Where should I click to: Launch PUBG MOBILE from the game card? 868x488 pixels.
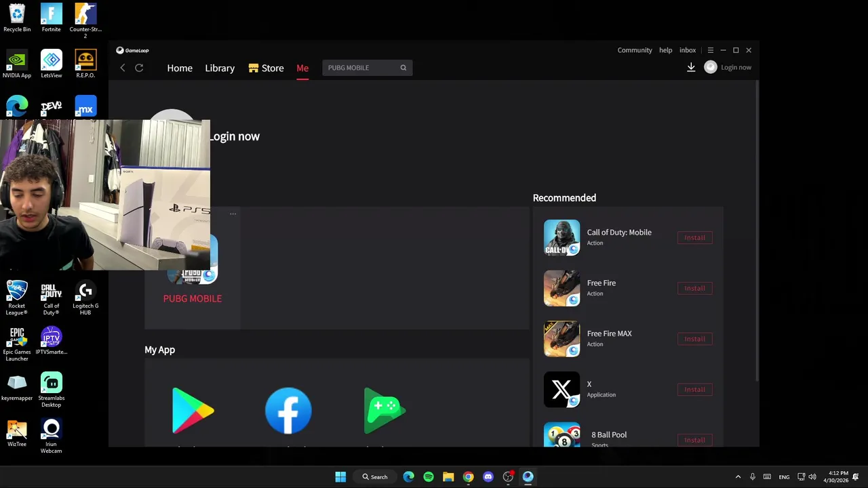[193, 298]
